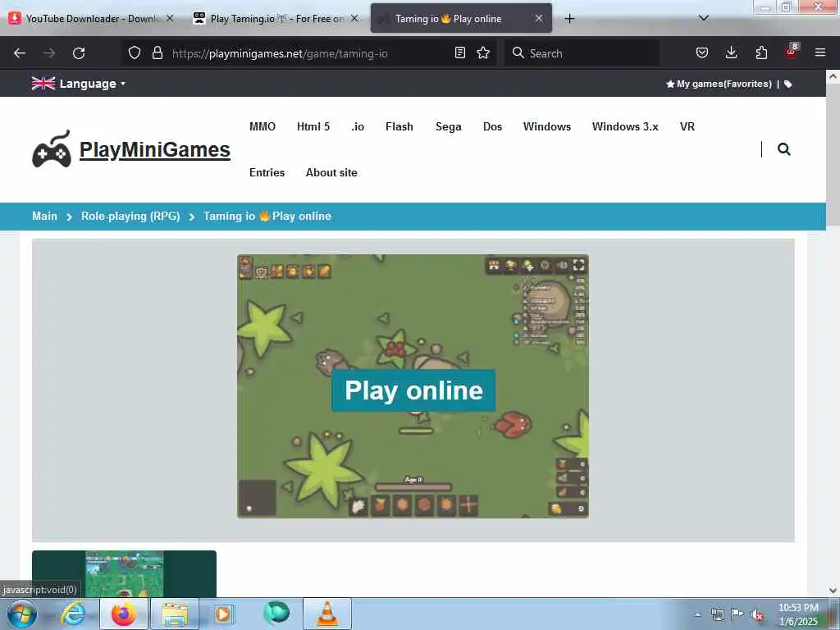Click the site search magnifier icon
Screen dimensions: 840x630
pyautogui.click(x=783, y=149)
